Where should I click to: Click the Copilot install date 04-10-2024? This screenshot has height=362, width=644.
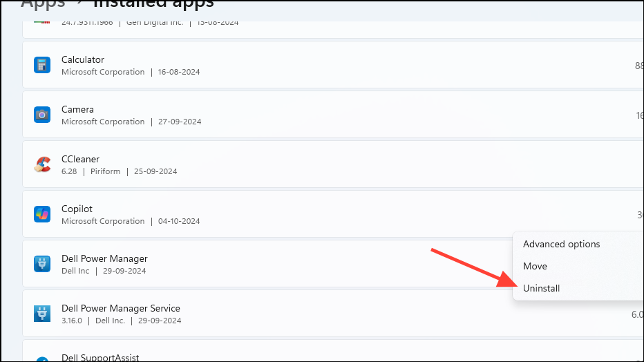coord(179,221)
